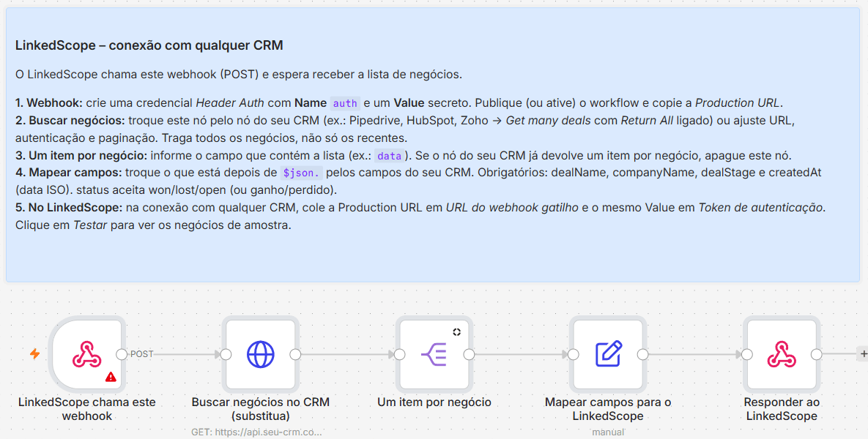The image size is (868, 439).
Task: Click the webhook node POST output connector
Action: coord(122,354)
